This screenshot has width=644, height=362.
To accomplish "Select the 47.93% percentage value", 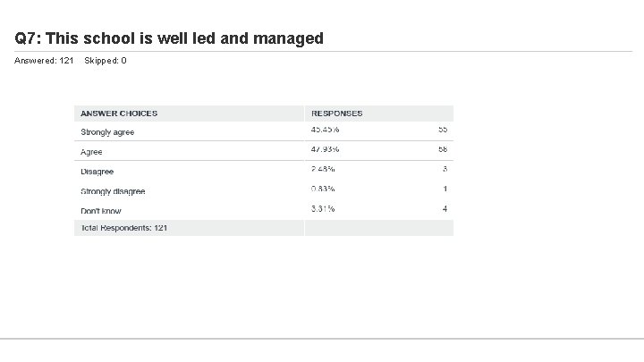I will pyautogui.click(x=325, y=149).
